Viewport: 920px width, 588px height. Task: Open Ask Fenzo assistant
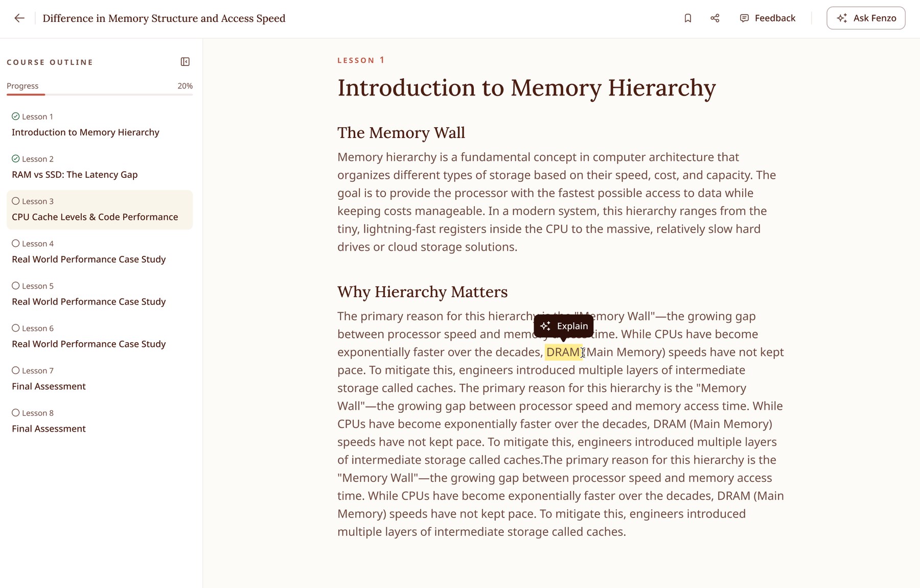pos(866,18)
